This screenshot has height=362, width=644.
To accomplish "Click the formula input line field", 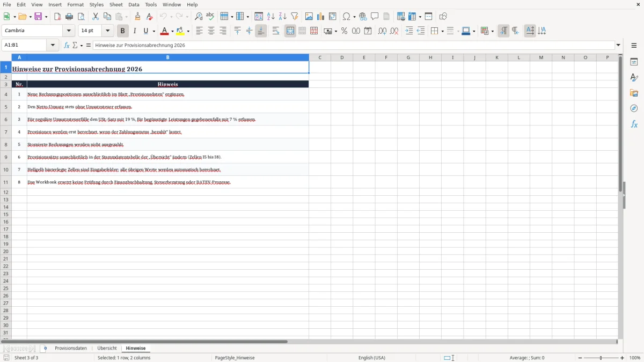I will [353, 45].
